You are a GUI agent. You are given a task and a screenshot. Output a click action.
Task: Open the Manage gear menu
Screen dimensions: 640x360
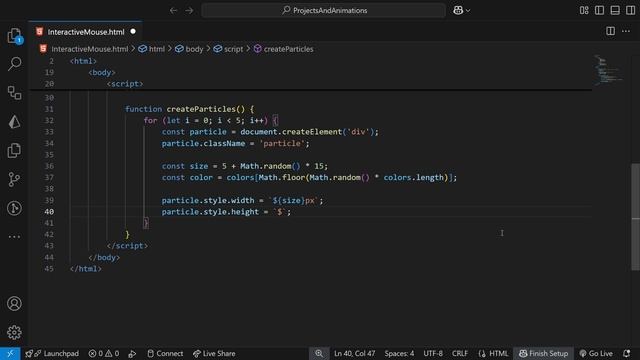click(x=14, y=332)
